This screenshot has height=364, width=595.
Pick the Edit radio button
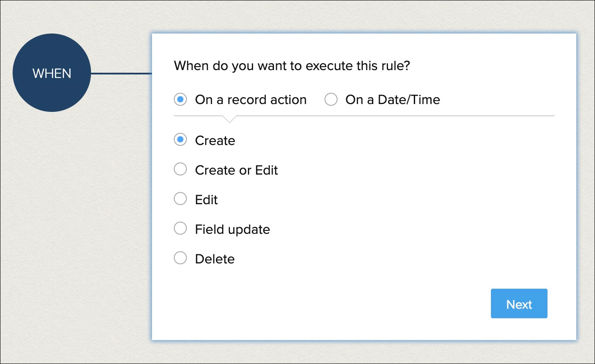[180, 199]
